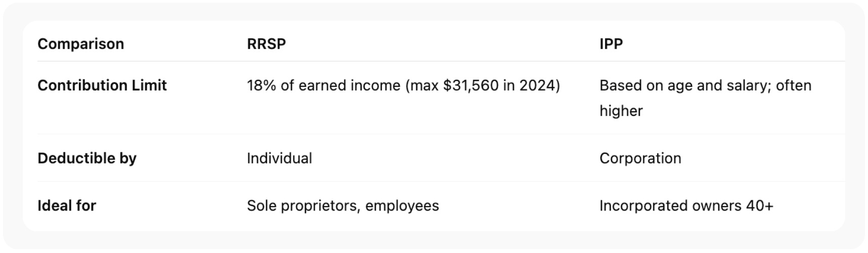Screen dimensions: 868x253
Task: Click the Comparison column header
Action: tap(80, 44)
